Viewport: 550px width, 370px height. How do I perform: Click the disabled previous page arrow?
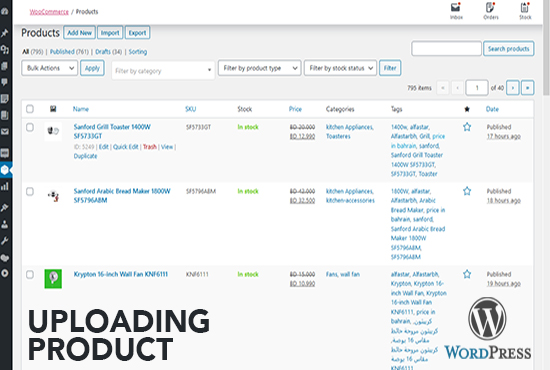click(x=457, y=88)
